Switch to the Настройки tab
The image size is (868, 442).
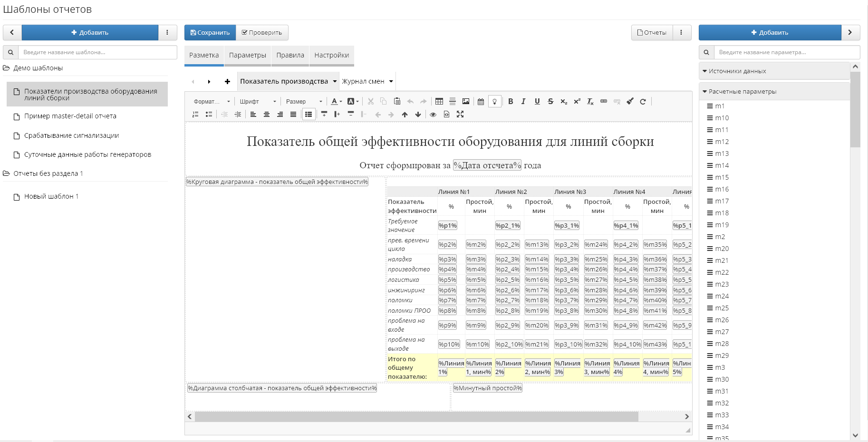point(332,55)
